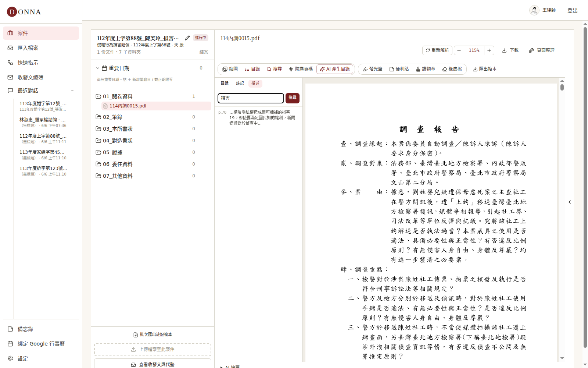This screenshot has width=588, height=368.
Task: Open 備忘錄 in the sidebar
Action: point(41,329)
